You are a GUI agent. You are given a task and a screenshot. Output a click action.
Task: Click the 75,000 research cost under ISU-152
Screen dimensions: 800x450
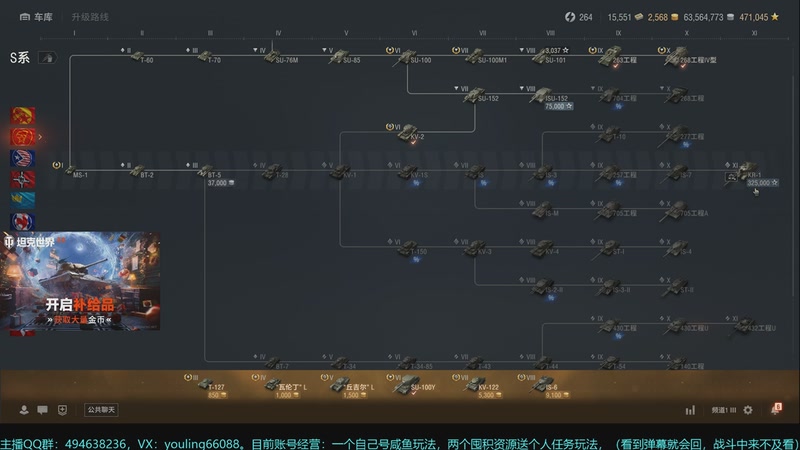tap(558, 106)
